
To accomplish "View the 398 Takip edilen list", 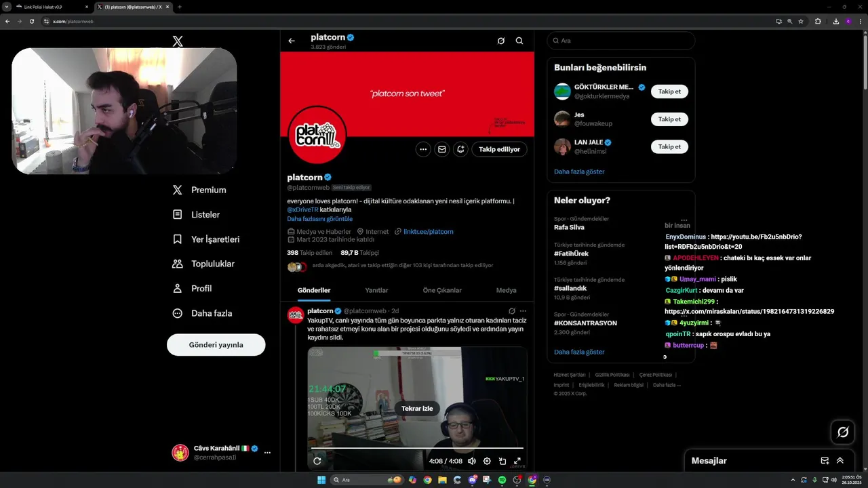I will [309, 253].
